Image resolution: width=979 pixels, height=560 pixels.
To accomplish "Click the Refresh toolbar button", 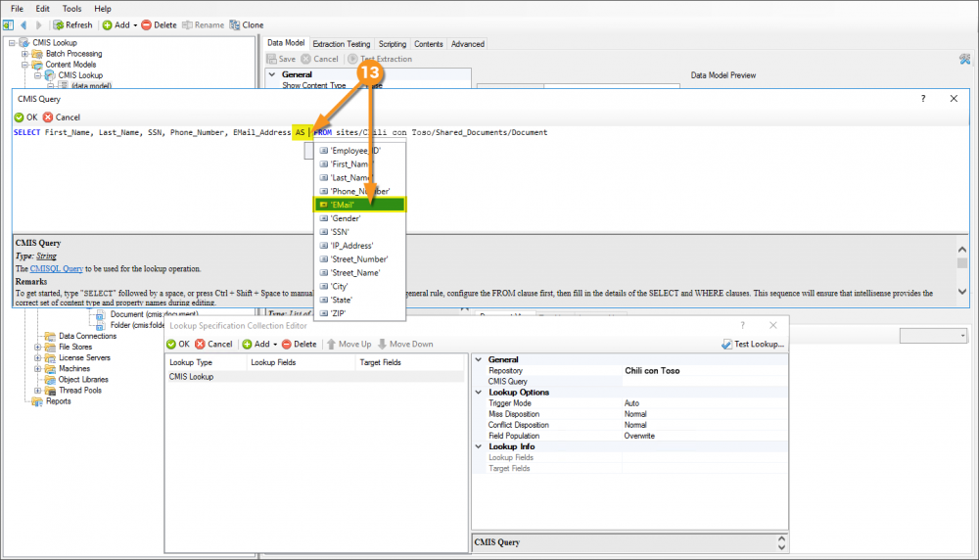I will tap(72, 25).
